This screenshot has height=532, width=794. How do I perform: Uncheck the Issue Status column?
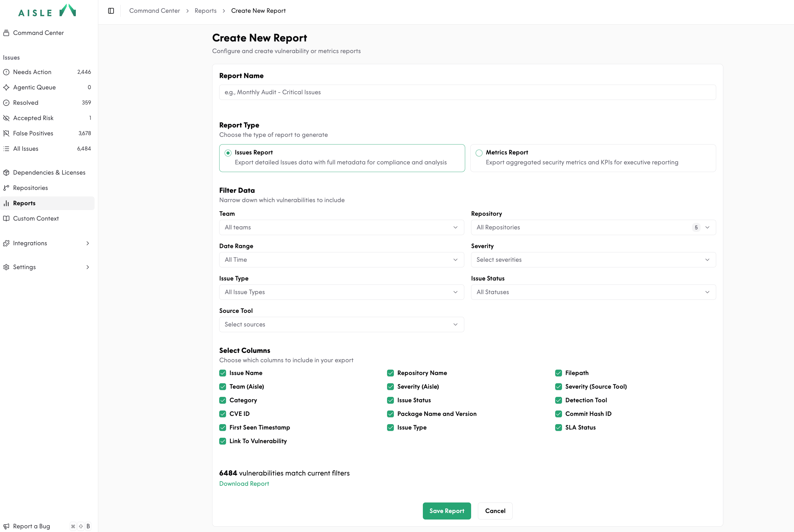390,400
